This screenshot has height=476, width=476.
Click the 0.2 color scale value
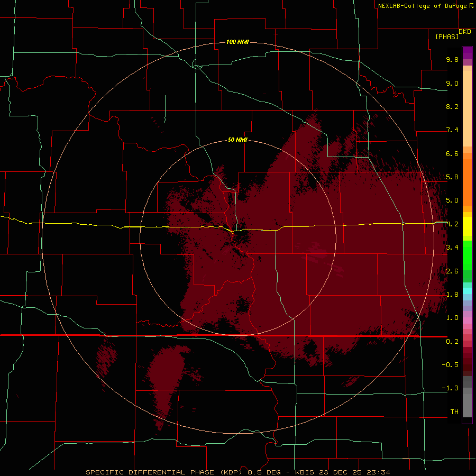pos(452,342)
